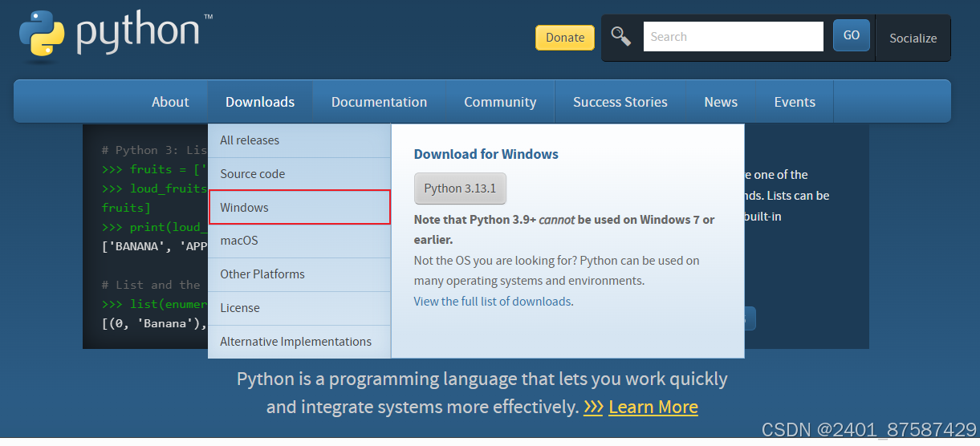Click the Download for Windows heading

pos(486,154)
